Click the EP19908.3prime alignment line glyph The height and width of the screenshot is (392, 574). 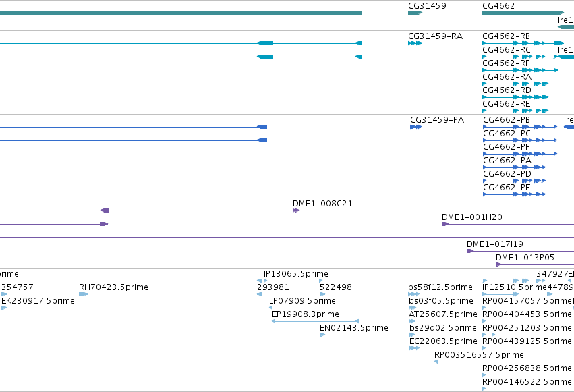315,321
